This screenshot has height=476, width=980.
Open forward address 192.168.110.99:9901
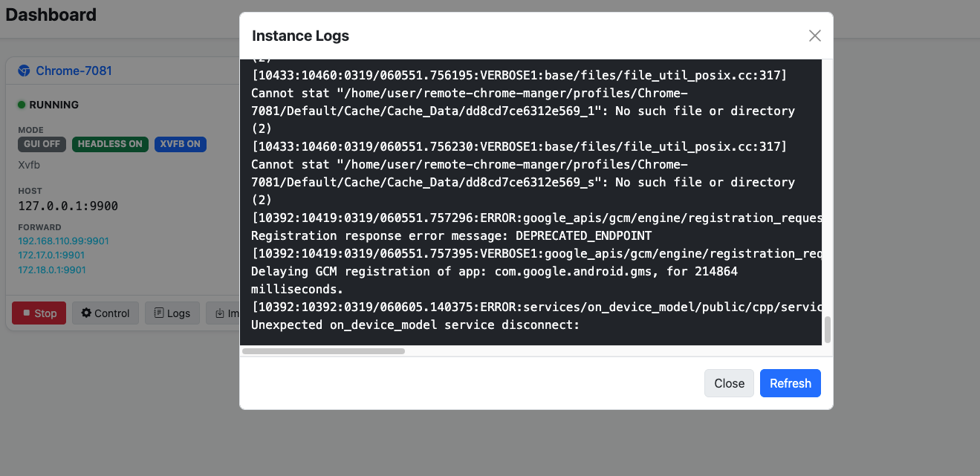(x=63, y=241)
